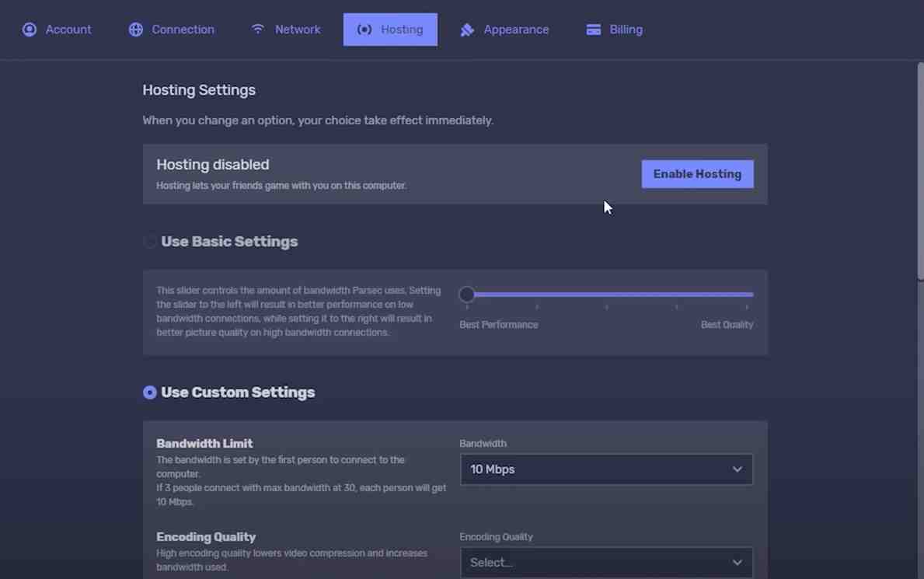Click the Connection globe icon
This screenshot has width=924, height=579.
[x=135, y=30]
